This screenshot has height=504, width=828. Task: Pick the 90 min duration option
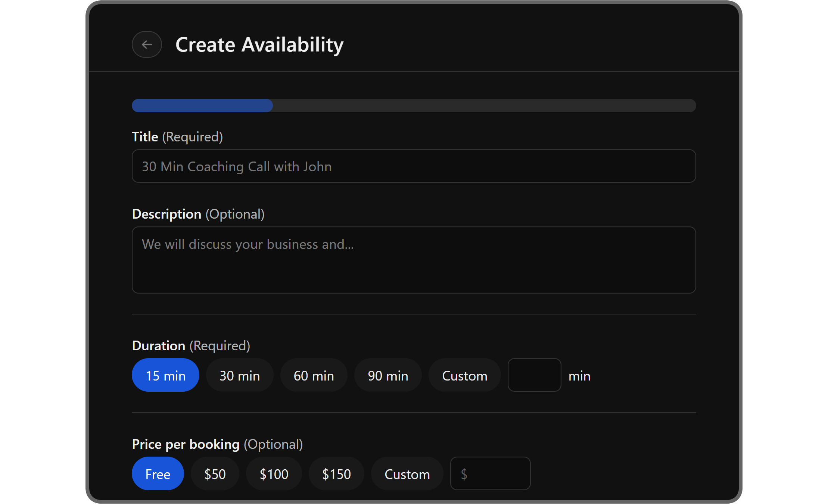coord(388,375)
